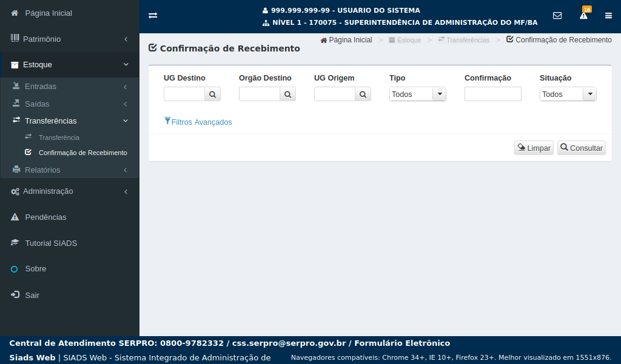621x364 pixels.
Task: Expand the Patrimônio sidebar menu
Action: coord(70,39)
